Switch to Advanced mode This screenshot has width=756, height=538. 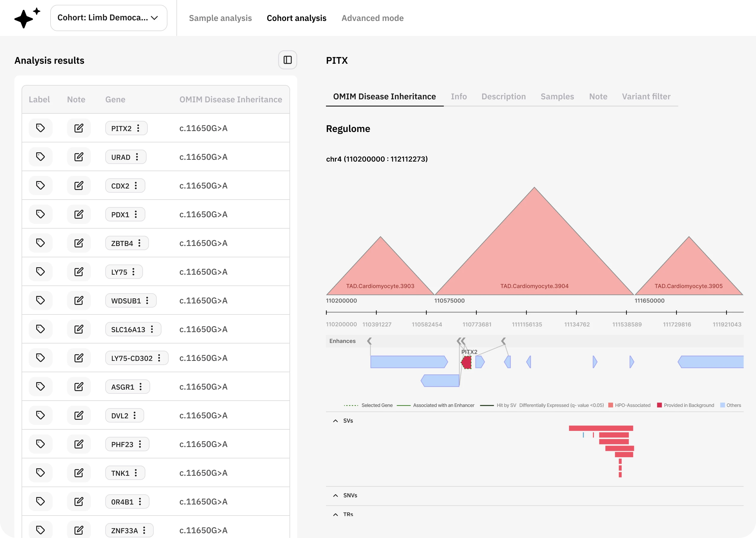coord(372,18)
